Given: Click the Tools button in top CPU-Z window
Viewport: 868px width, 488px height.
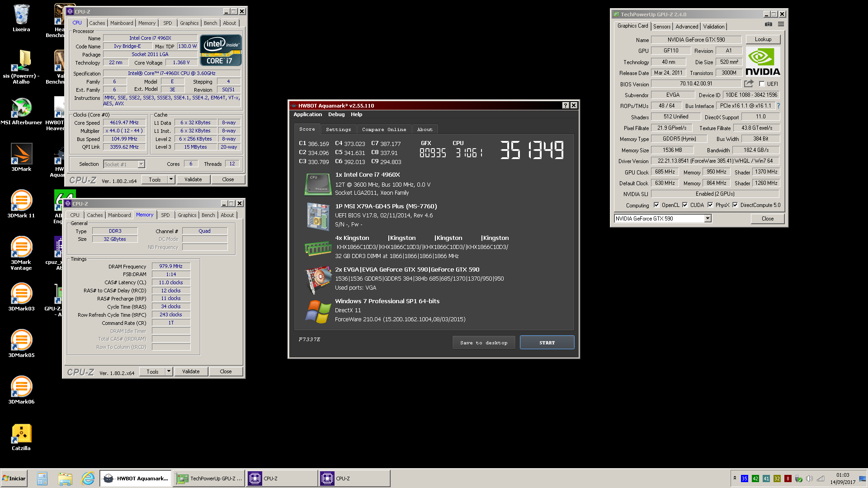Looking at the screenshot, I should point(155,179).
